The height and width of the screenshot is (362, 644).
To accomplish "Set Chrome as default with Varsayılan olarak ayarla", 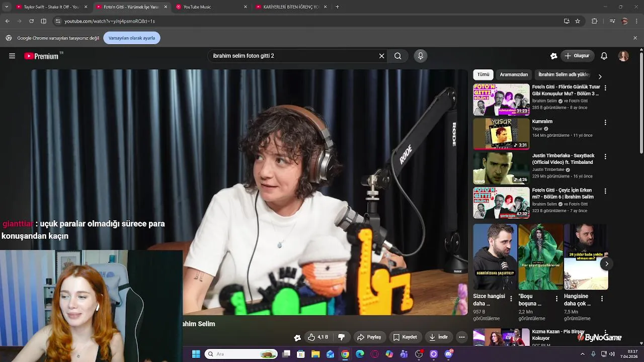I will 132,38.
